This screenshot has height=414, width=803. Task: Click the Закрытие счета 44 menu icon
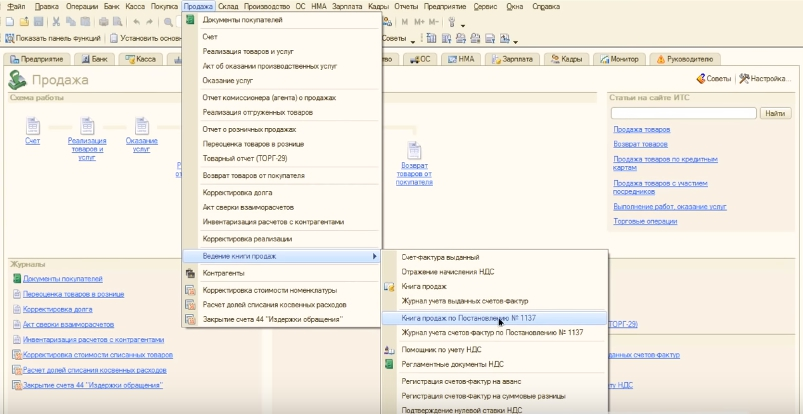191,319
